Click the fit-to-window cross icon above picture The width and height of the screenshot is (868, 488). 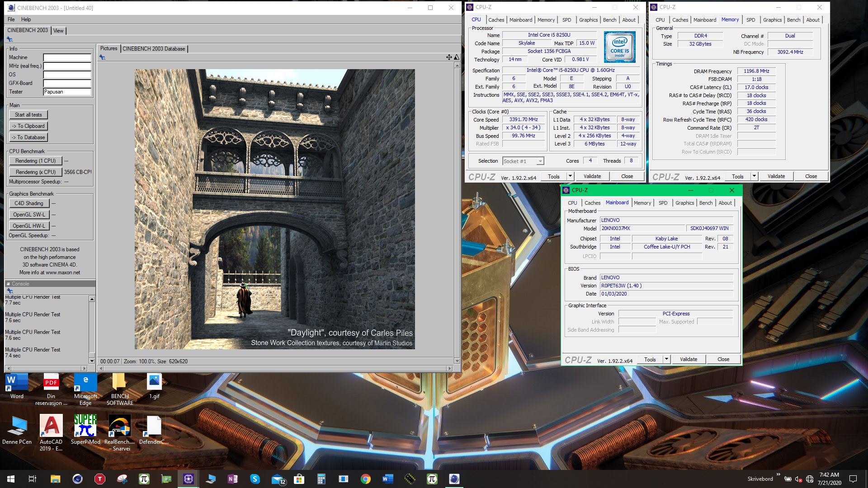click(x=449, y=57)
